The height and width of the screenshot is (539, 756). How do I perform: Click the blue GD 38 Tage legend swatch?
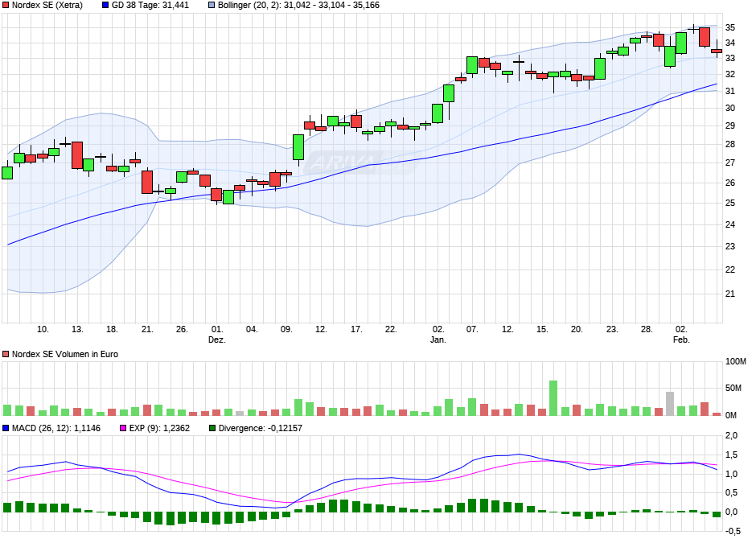tap(105, 6)
